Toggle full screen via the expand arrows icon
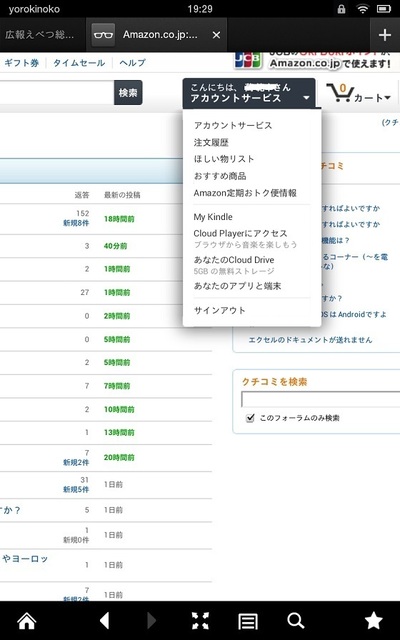Image resolution: width=400 pixels, height=640 pixels. coord(200,621)
